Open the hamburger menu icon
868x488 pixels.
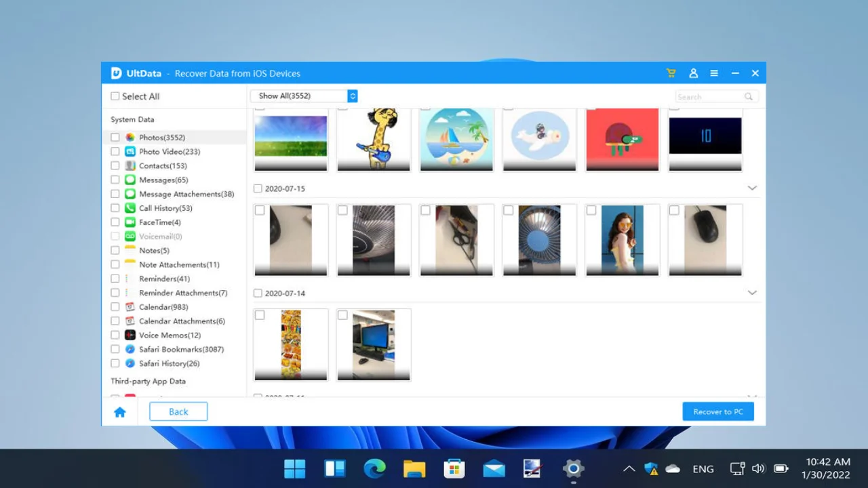pos(714,73)
